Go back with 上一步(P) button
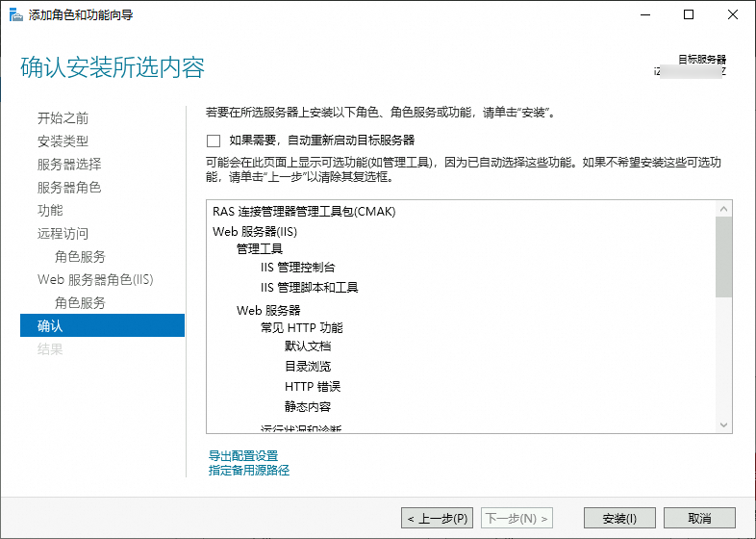Screen dimensions: 756x539 437,518
